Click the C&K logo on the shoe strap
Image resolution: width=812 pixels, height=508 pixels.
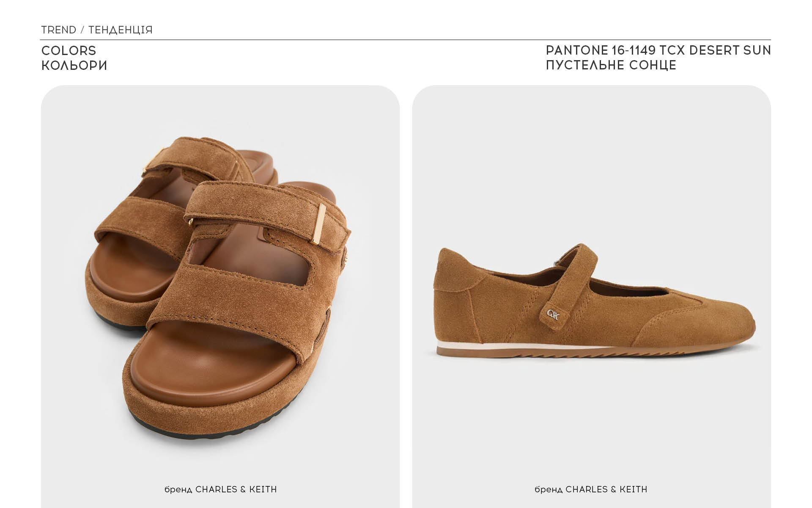click(x=553, y=315)
